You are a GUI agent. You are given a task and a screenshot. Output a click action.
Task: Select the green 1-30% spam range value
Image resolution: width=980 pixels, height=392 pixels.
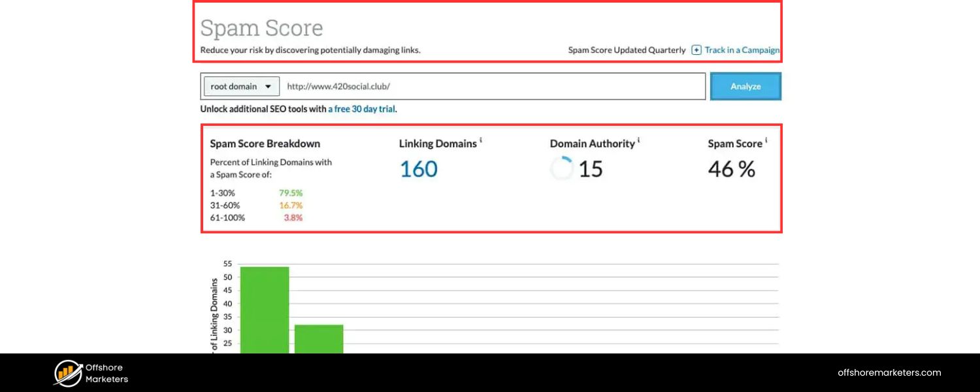tap(291, 193)
